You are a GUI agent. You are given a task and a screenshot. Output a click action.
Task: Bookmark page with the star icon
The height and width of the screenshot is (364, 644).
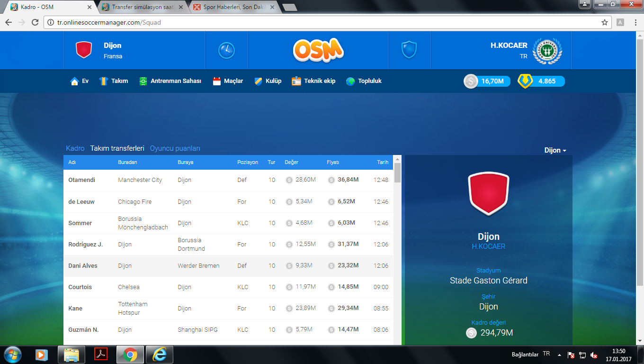[605, 22]
